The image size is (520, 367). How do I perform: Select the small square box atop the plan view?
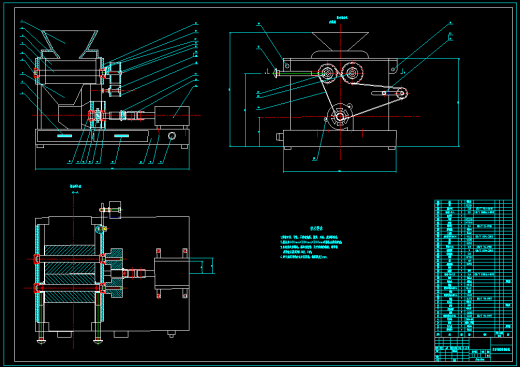[115, 210]
